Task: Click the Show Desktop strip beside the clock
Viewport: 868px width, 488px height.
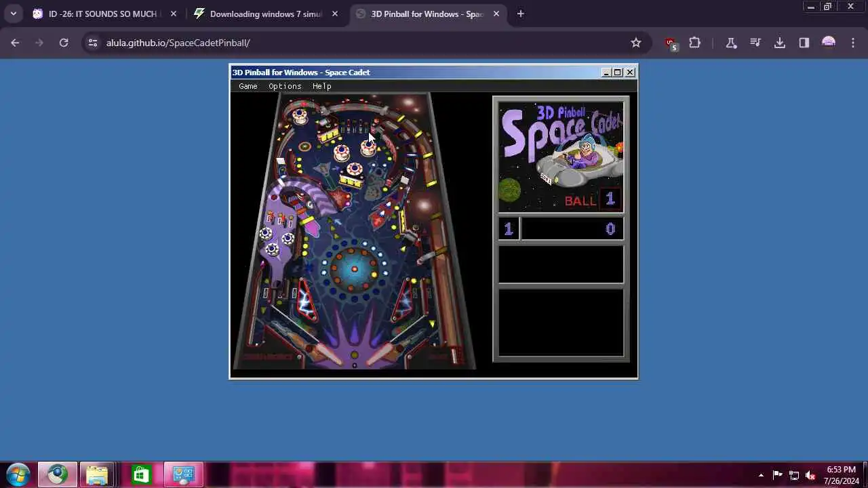Action: coord(865,474)
